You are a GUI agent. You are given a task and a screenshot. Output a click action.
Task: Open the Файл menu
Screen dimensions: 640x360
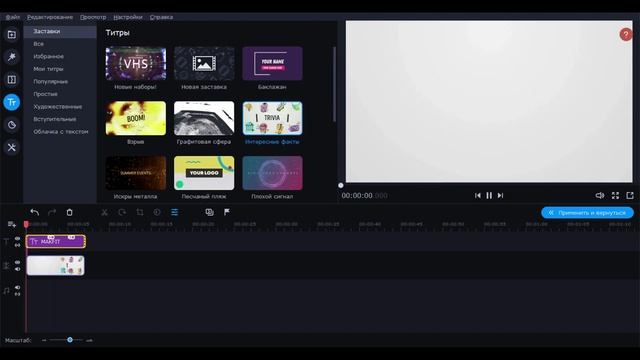13,17
